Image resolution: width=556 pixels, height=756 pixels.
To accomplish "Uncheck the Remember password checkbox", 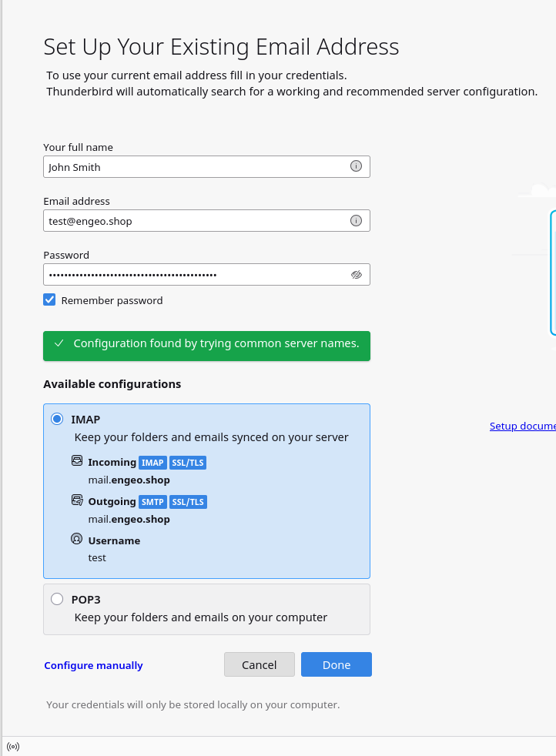I will tap(49, 300).
